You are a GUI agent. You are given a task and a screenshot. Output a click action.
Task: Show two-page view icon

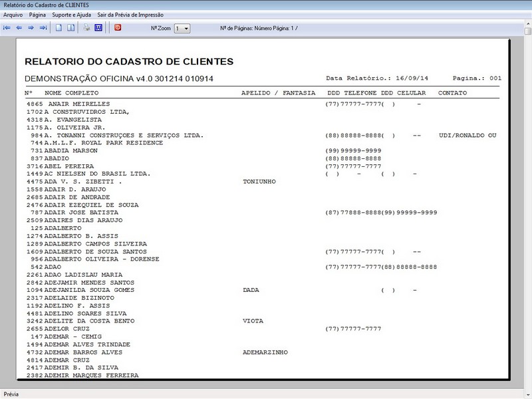(71, 28)
